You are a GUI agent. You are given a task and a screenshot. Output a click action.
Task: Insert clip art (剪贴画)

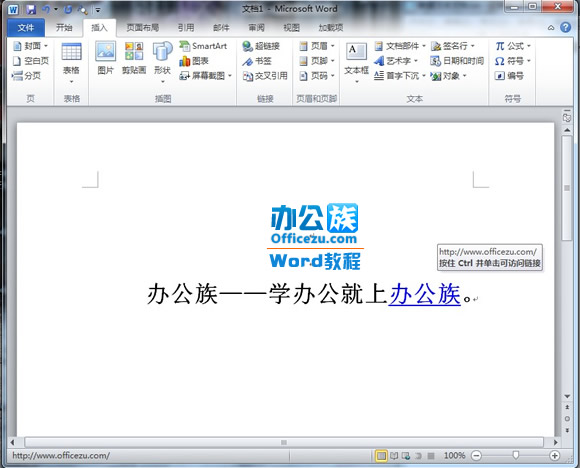pos(134,58)
